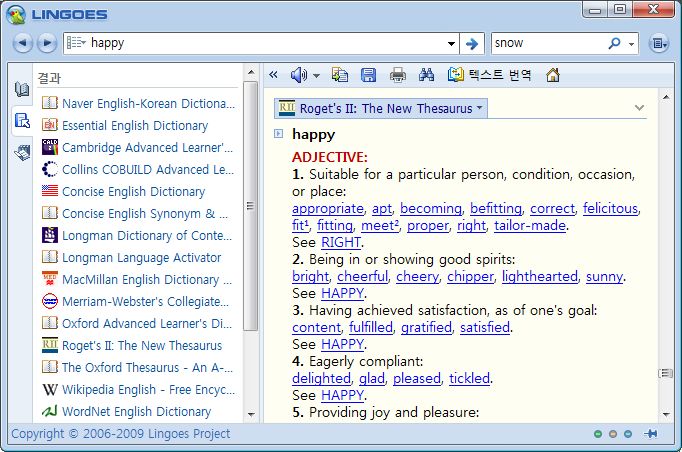Go to the start page with the house icon
The width and height of the screenshot is (682, 452).
coord(552,75)
